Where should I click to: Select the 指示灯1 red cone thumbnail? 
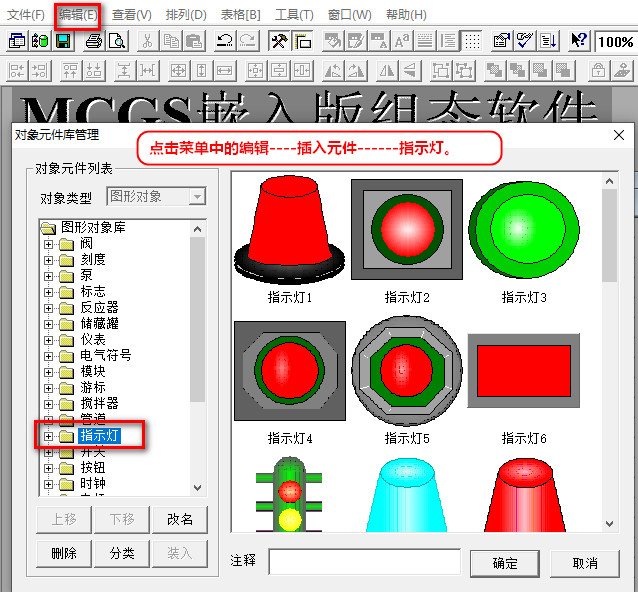pos(289,230)
